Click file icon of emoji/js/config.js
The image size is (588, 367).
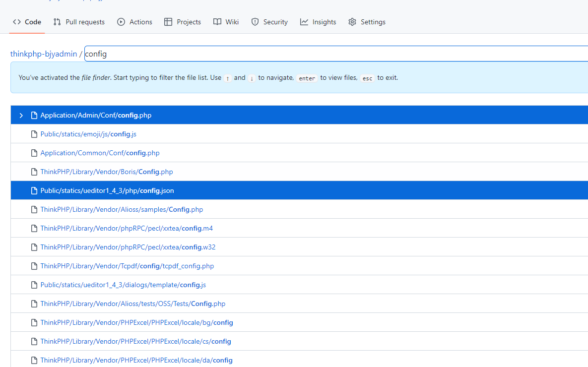point(34,134)
